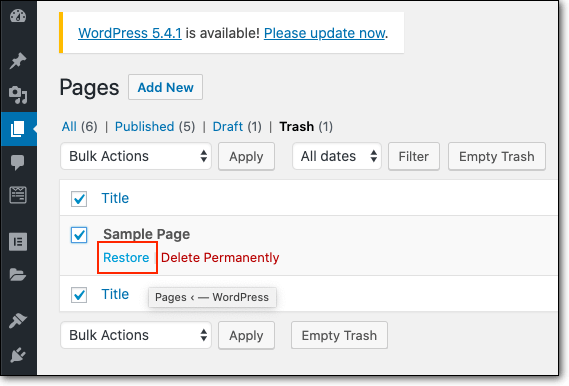Select the active Pages sidebar icon
This screenshot has height=386, width=569.
pyautogui.click(x=18, y=129)
